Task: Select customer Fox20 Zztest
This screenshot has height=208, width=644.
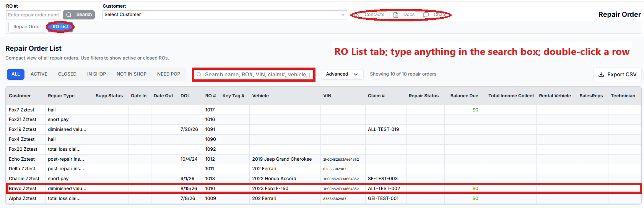Action: [x=23, y=149]
